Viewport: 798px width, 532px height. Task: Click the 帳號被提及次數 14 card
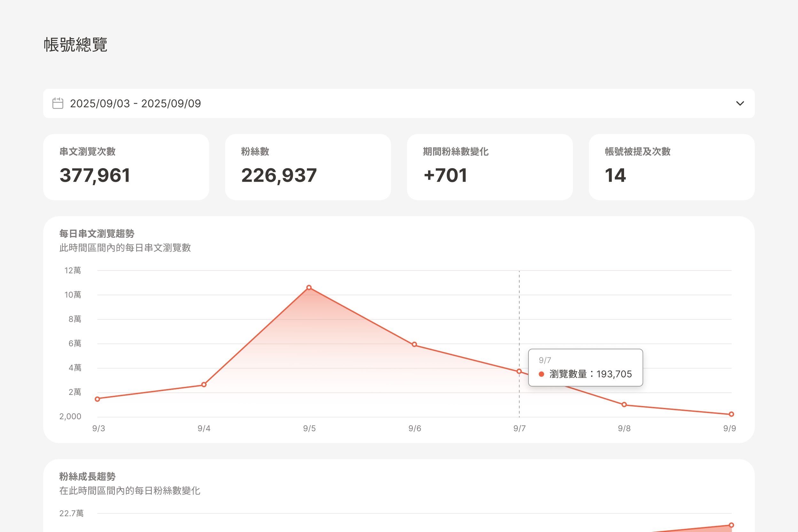(x=671, y=167)
